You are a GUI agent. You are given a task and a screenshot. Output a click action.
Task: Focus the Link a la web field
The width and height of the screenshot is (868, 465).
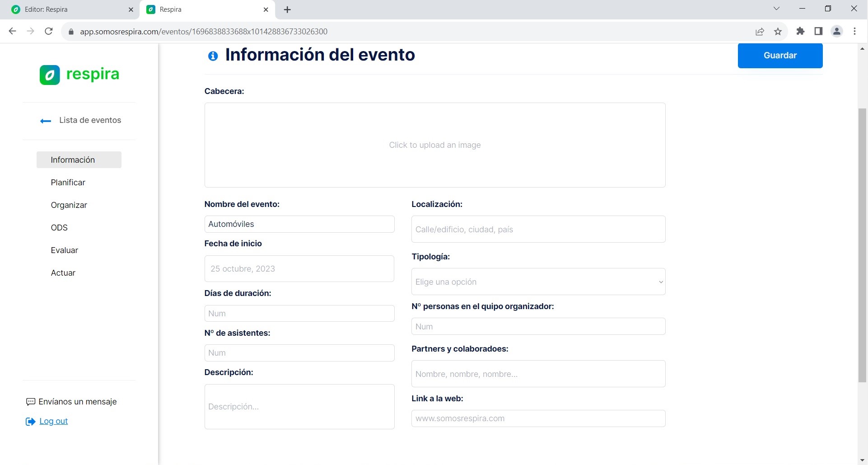tap(538, 418)
